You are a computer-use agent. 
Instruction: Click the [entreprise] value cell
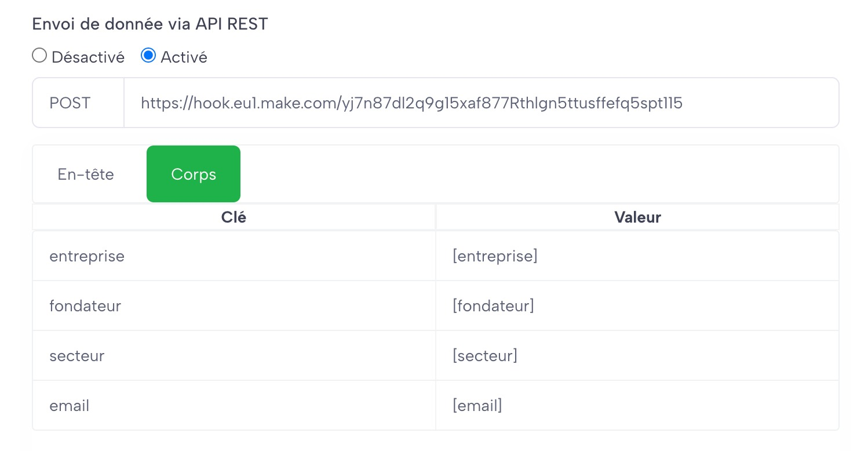(x=637, y=256)
